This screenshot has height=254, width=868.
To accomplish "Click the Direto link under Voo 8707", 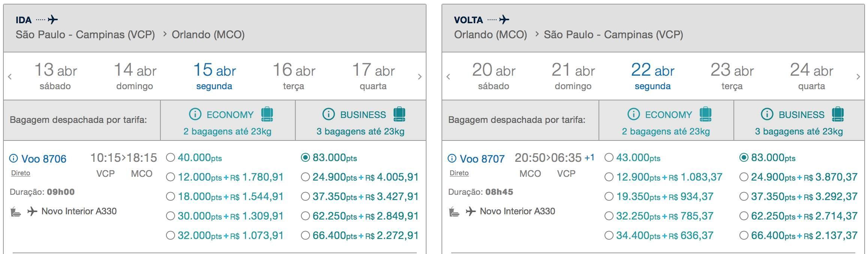I will (x=459, y=173).
